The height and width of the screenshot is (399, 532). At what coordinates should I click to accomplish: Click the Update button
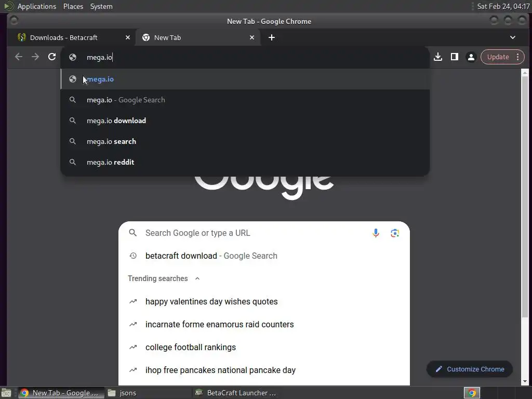(498, 57)
